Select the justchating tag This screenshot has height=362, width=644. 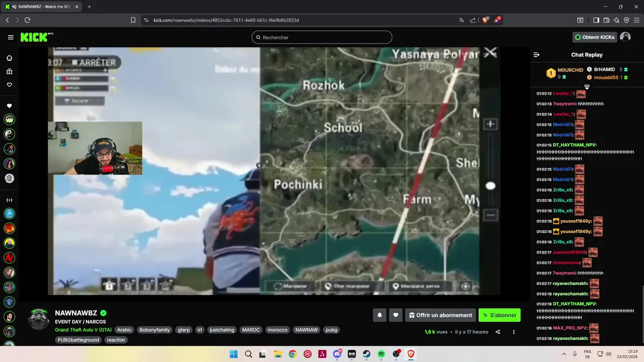pos(222,330)
